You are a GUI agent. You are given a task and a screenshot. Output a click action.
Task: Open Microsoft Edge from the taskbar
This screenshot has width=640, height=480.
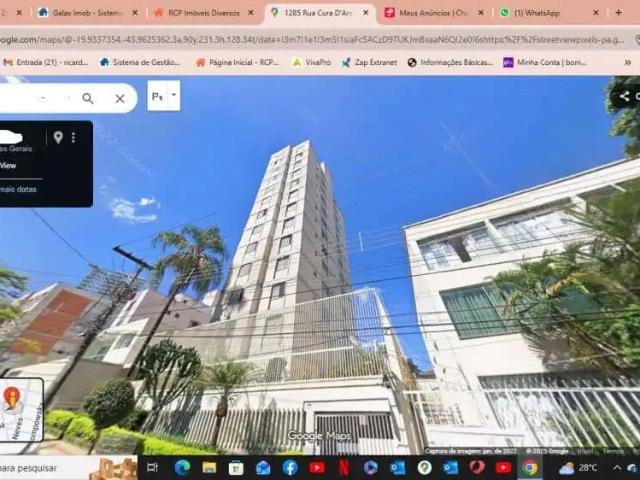click(182, 467)
